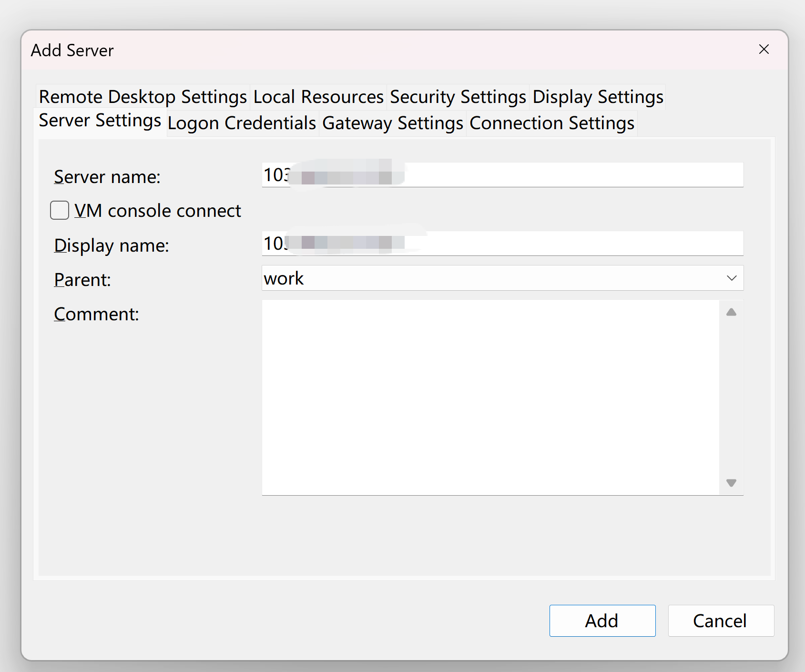Enable VM console connect checkbox

click(60, 210)
